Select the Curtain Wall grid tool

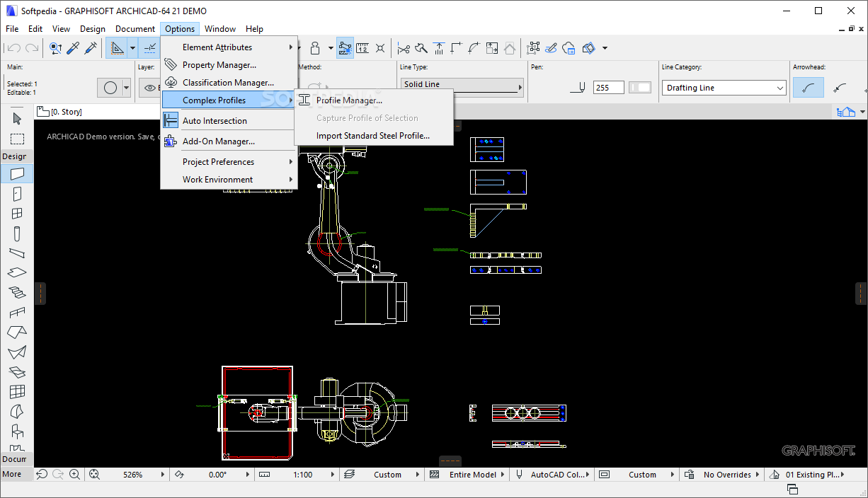(x=17, y=391)
